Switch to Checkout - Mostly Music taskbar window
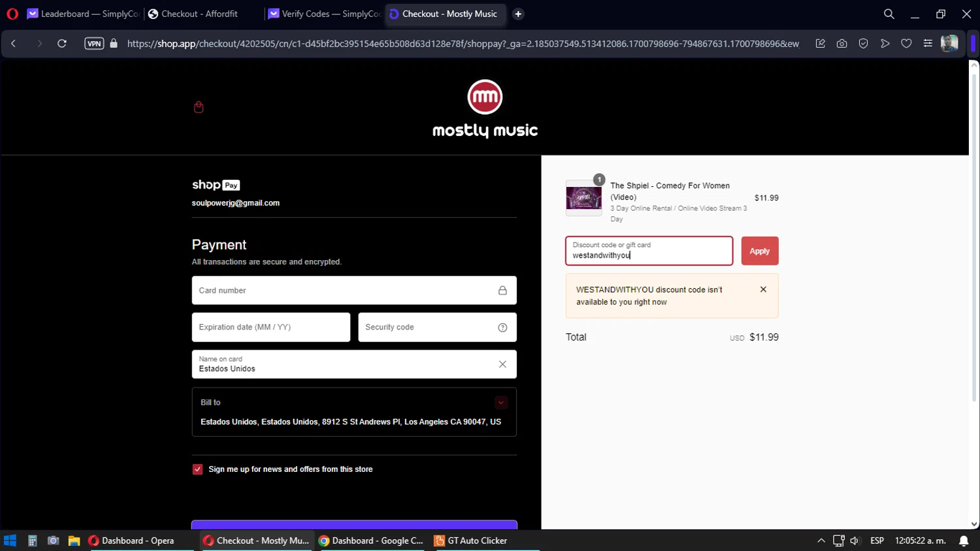Image resolution: width=980 pixels, height=551 pixels. coord(256,541)
